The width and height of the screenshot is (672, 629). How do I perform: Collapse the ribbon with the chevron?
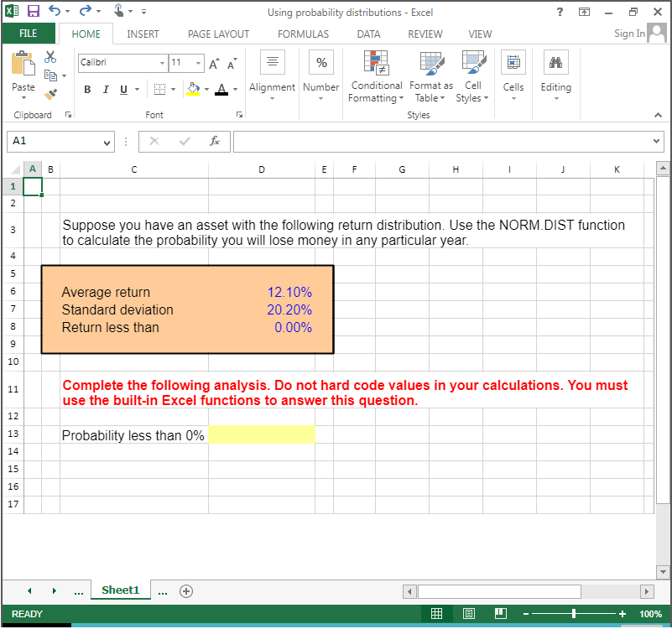coord(657,115)
